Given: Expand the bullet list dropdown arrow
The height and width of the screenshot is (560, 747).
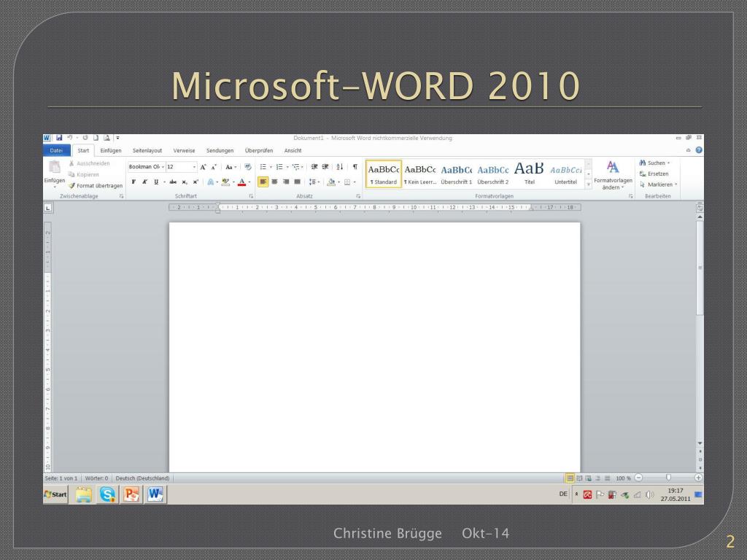Looking at the screenshot, I should point(271,167).
